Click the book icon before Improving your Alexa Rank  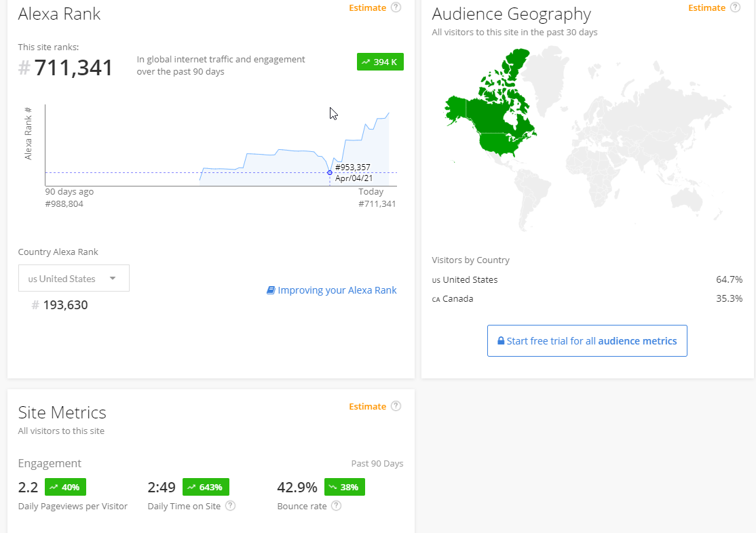tap(271, 290)
